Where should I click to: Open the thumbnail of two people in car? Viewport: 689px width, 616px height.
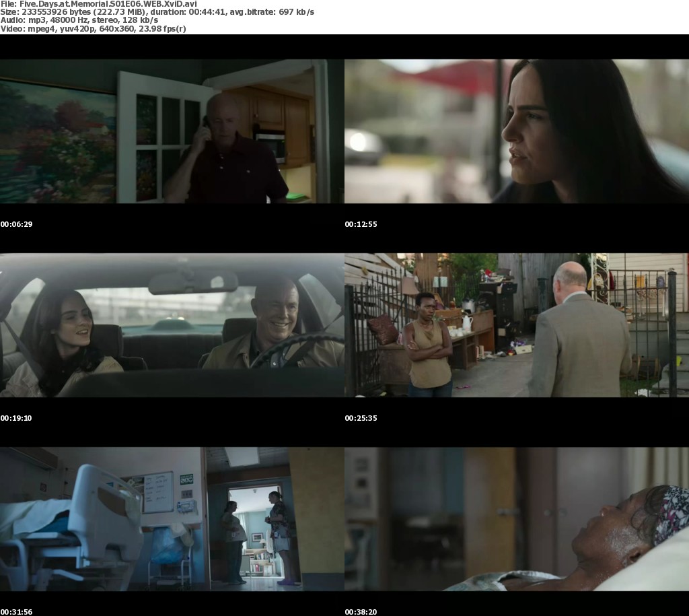tap(172, 325)
